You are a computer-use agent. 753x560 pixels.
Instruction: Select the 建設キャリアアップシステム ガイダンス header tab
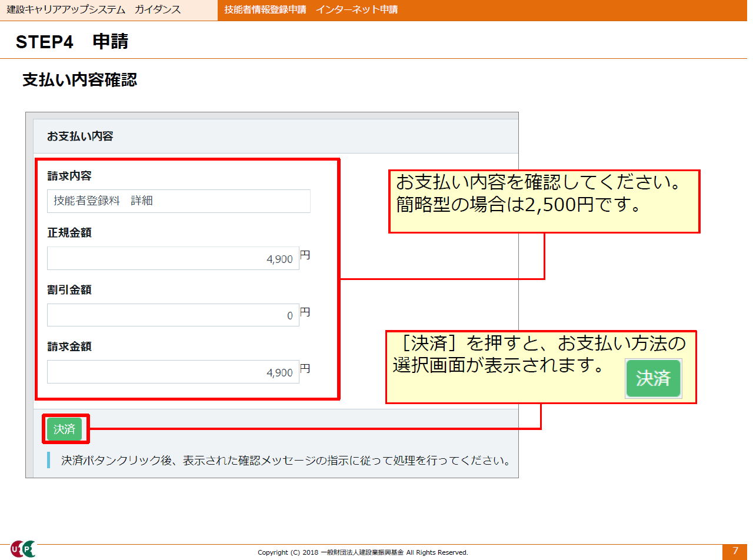point(94,10)
